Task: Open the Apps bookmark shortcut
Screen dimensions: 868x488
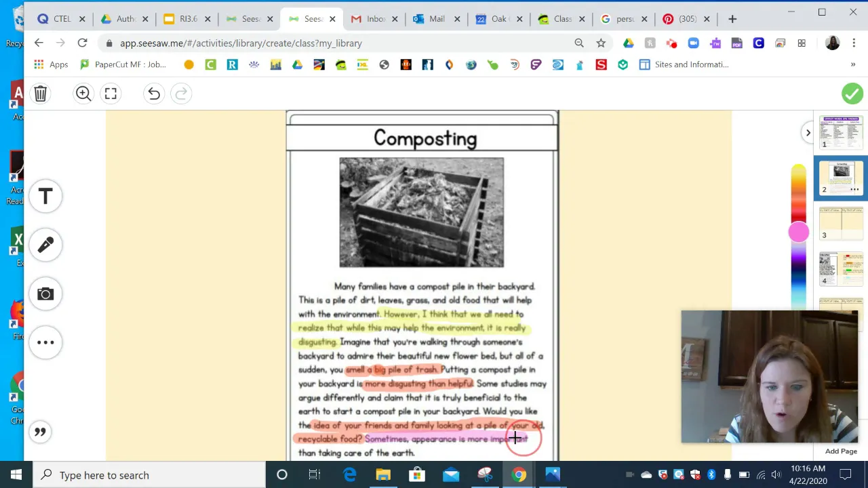Action: pyautogui.click(x=51, y=64)
